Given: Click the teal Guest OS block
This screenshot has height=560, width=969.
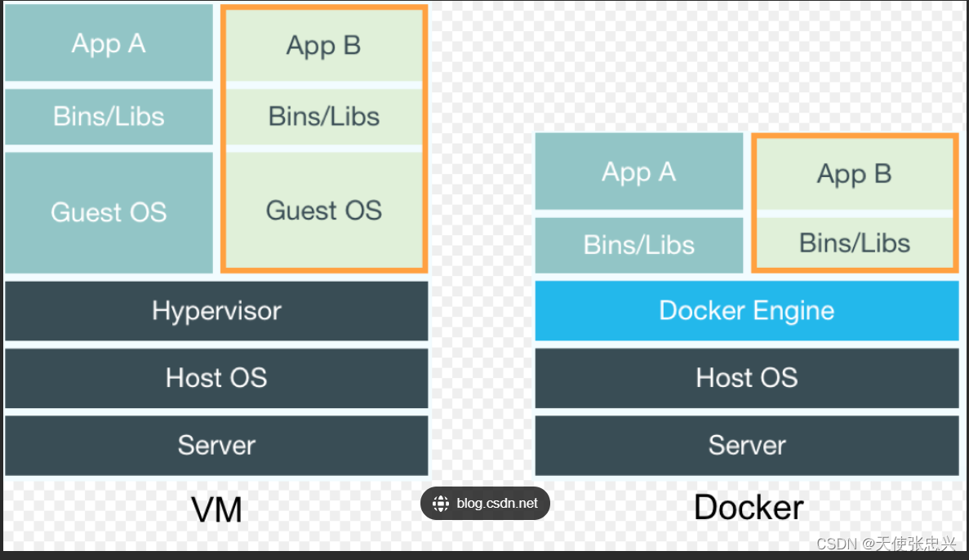Looking at the screenshot, I should coord(109,212).
